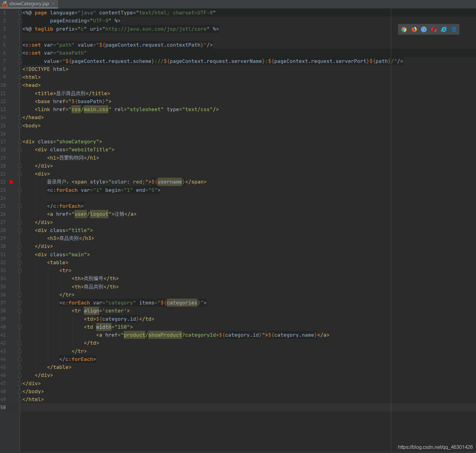Click the pageEncoding="UTF-8" attribute

[81, 21]
